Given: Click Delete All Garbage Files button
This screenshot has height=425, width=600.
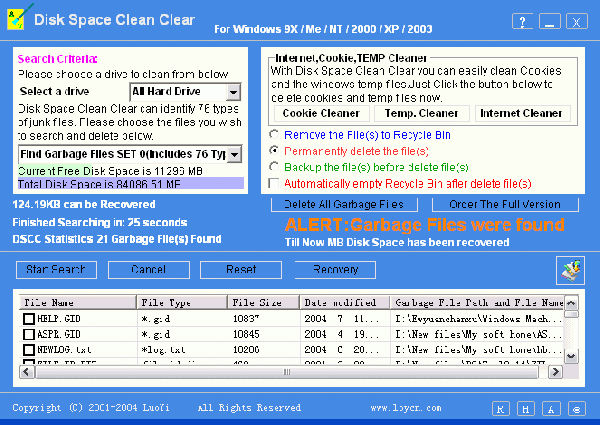Looking at the screenshot, I should (344, 204).
